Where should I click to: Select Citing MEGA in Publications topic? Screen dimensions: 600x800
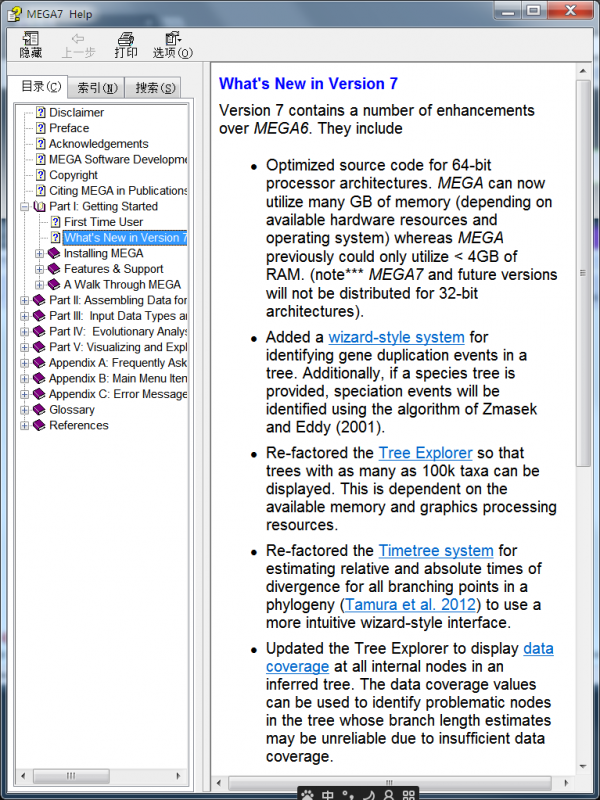tap(118, 191)
